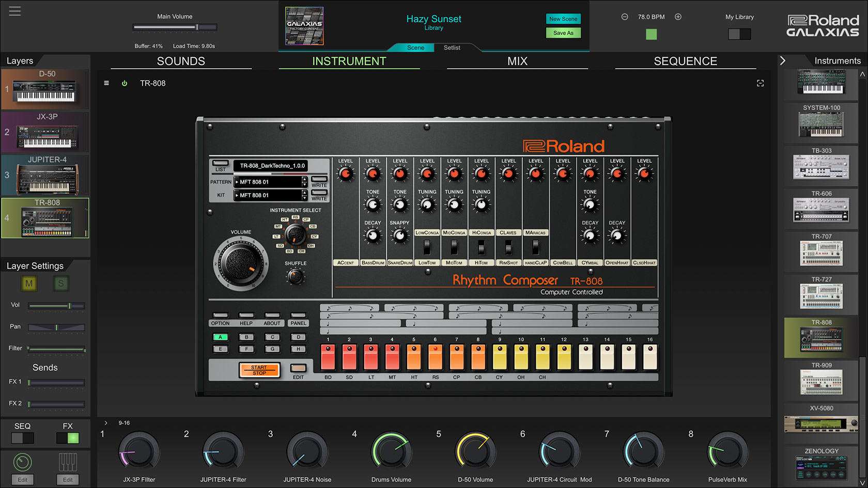Click the New Scene button
The width and height of the screenshot is (868, 488).
563,19
